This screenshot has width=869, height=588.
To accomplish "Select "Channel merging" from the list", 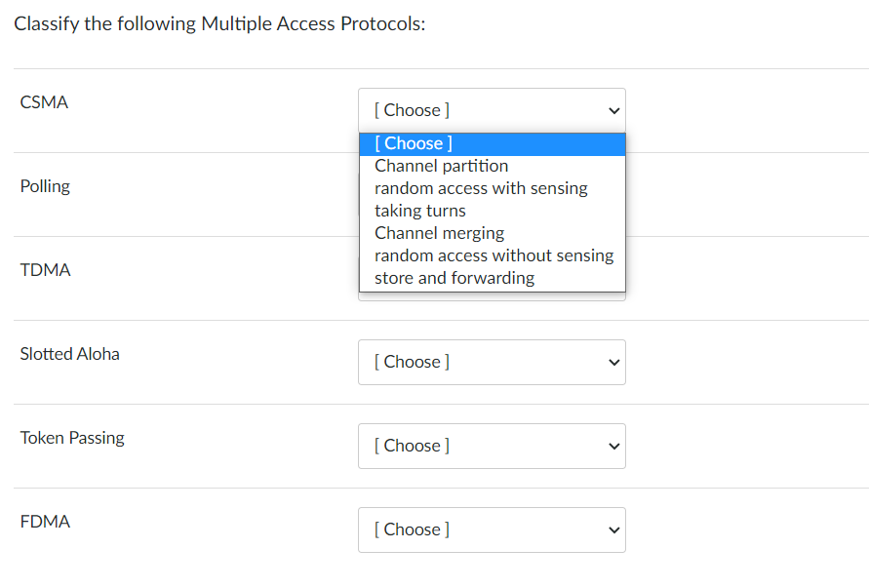I will (x=439, y=233).
